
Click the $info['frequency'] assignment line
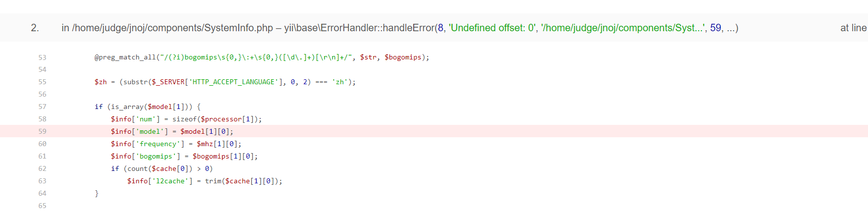[x=176, y=144]
